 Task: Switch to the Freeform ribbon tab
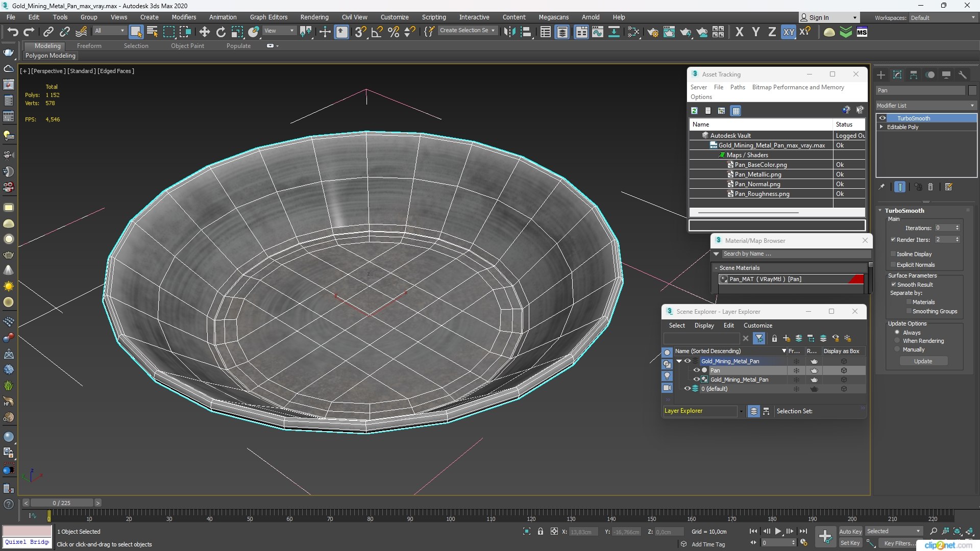pos(89,46)
